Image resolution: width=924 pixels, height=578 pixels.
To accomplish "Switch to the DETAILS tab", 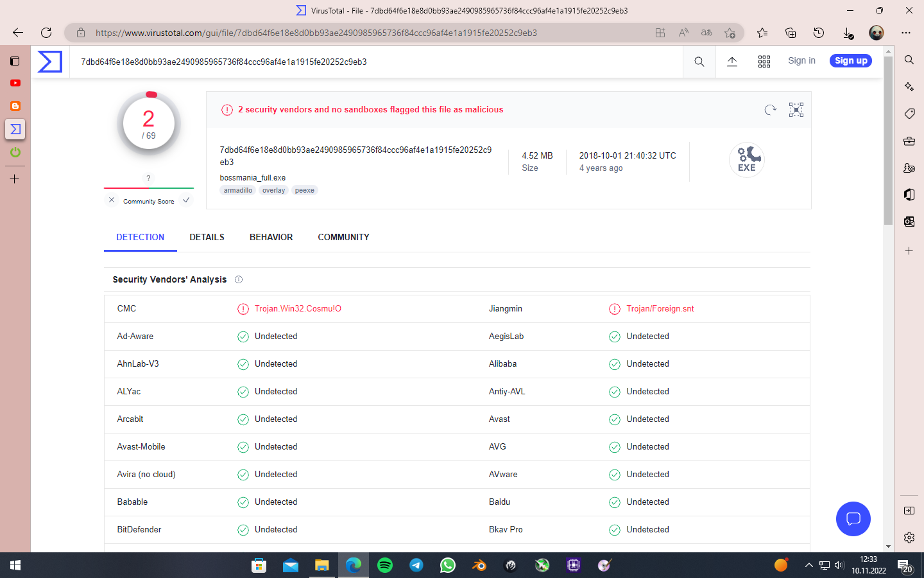I will click(207, 237).
